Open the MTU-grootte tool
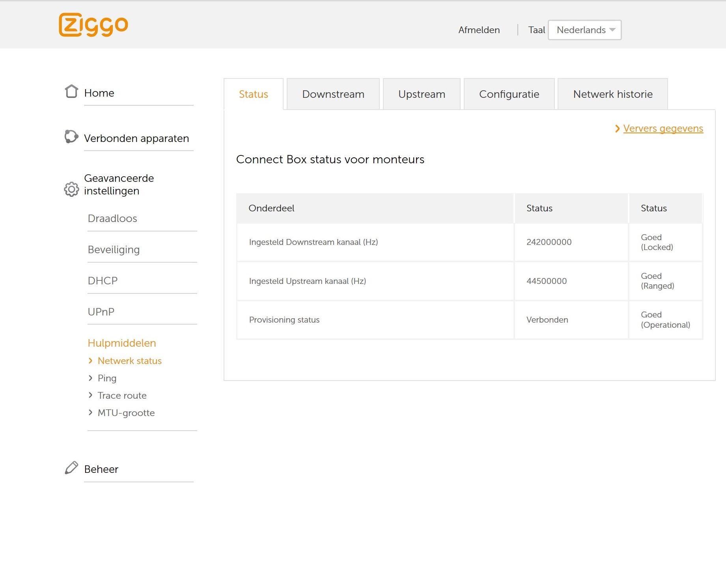 click(x=126, y=413)
